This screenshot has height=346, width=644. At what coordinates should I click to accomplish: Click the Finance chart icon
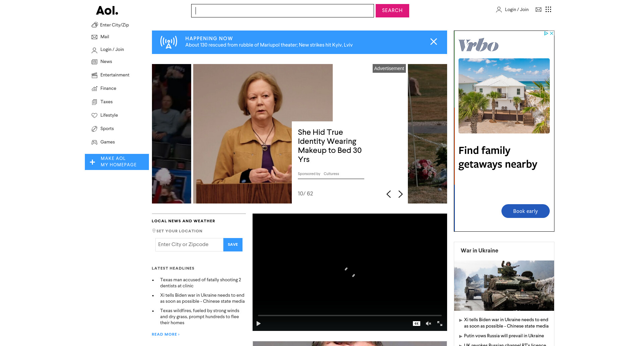point(95,89)
